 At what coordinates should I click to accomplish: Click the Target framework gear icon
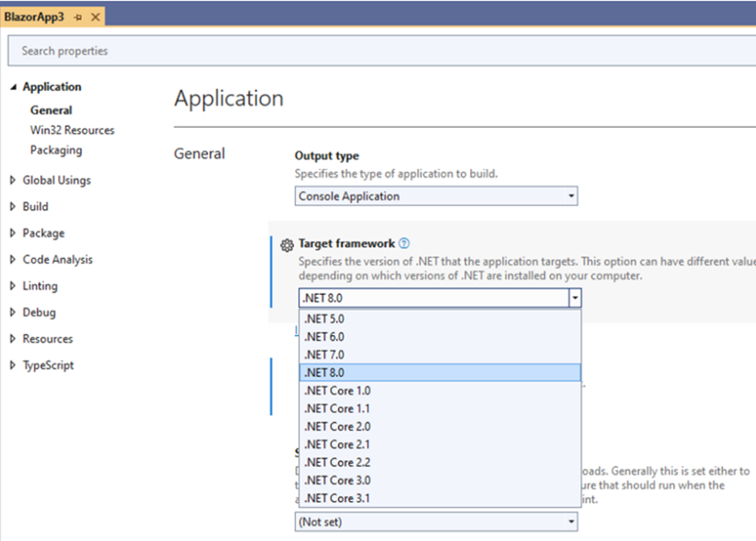click(287, 245)
